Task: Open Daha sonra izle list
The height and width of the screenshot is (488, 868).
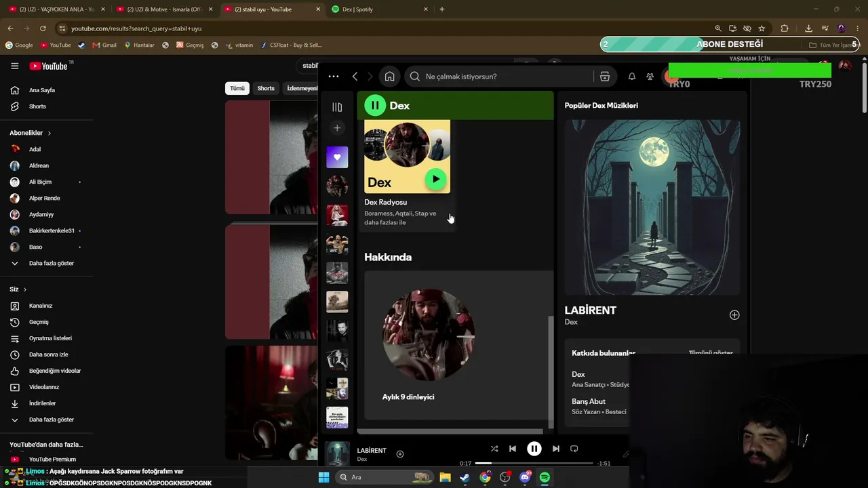Action: [x=48, y=354]
